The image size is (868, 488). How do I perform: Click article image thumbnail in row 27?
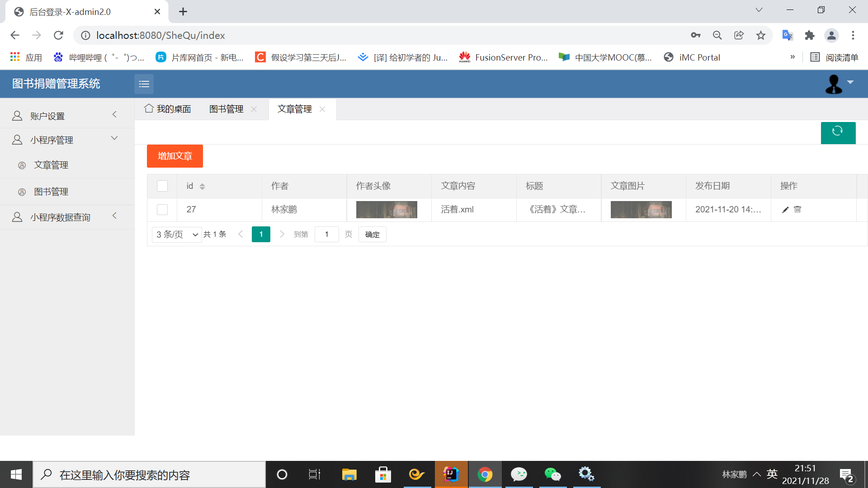tap(641, 210)
